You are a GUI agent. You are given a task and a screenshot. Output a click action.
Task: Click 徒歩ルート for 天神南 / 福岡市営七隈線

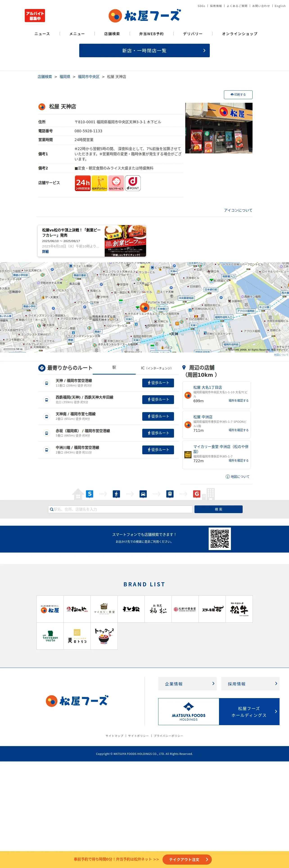[158, 416]
